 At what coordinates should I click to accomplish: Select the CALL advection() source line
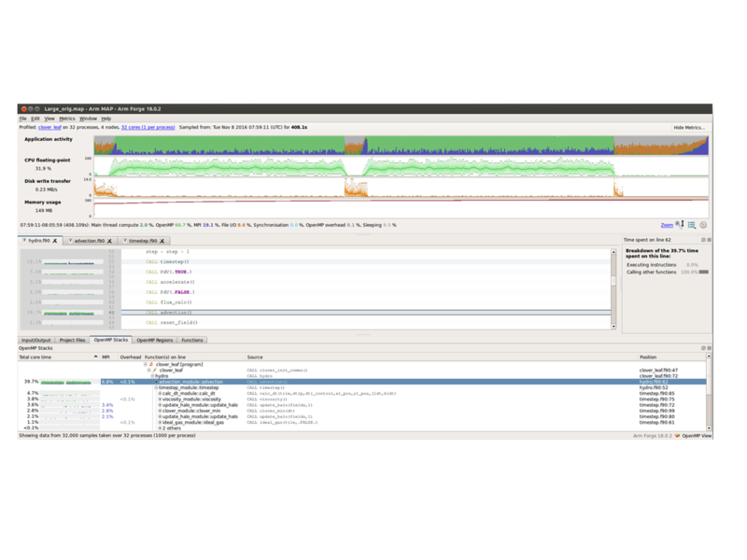[365, 313]
